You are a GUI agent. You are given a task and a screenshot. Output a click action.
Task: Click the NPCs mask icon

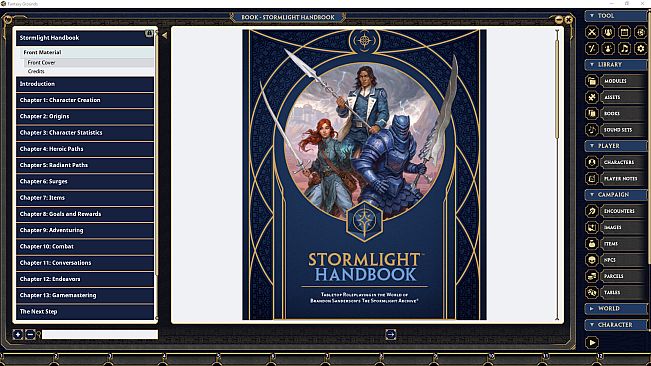tap(592, 260)
